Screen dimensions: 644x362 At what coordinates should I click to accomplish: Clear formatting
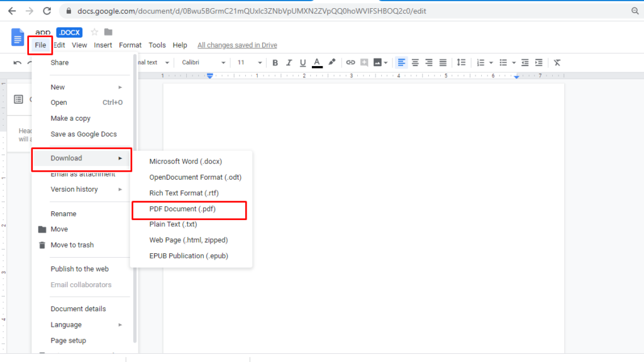pyautogui.click(x=557, y=62)
